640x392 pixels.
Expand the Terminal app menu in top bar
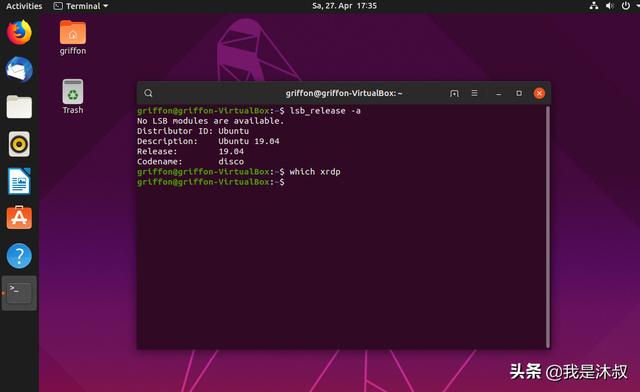(81, 6)
